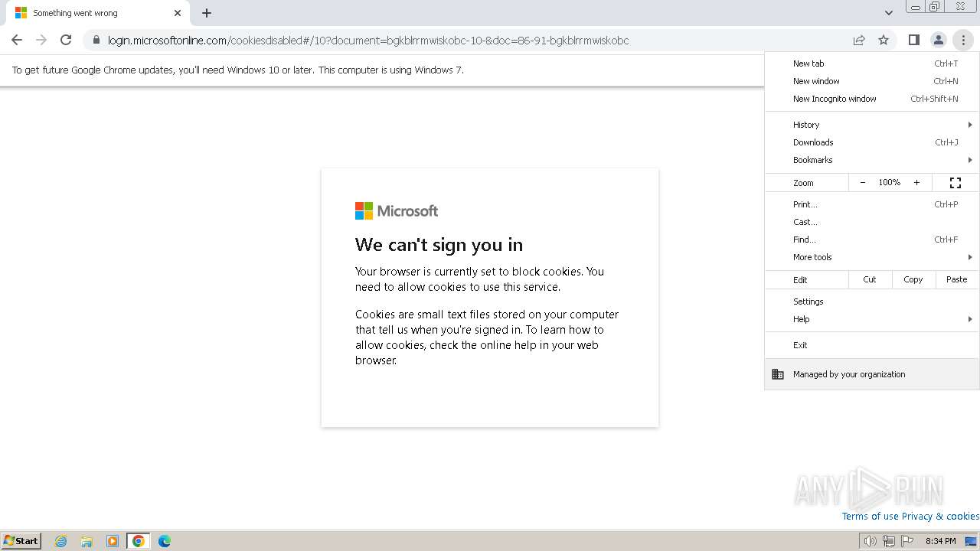Expand the History submenu
This screenshot has width=980, height=551.
click(x=872, y=125)
